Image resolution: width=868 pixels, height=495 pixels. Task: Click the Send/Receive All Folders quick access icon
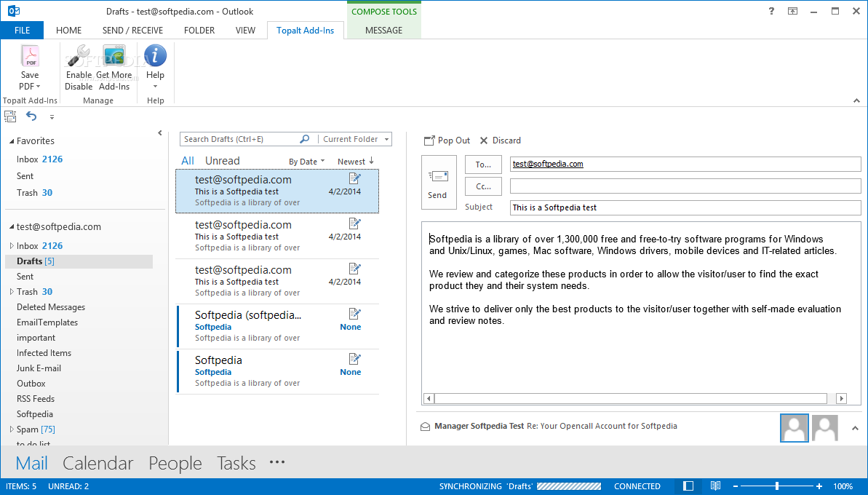tap(10, 116)
